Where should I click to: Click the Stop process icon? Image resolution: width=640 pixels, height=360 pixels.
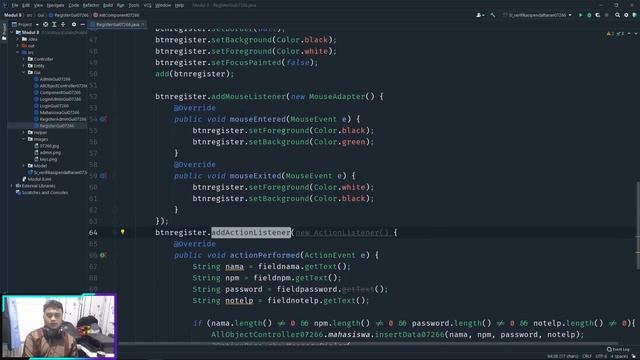pyautogui.click(x=607, y=15)
